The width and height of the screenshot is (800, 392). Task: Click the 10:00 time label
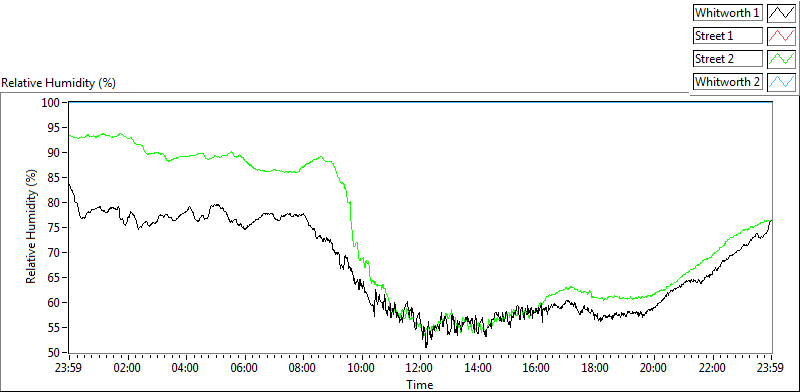pos(362,367)
